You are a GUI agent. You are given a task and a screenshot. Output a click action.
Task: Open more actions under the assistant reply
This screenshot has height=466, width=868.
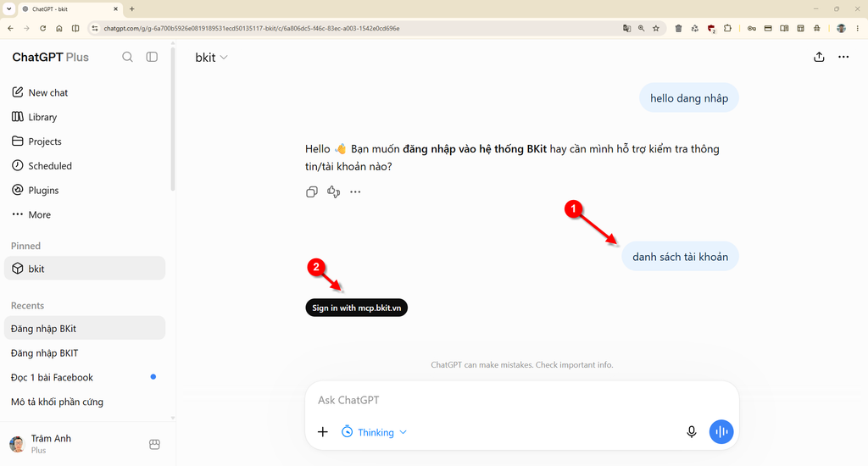355,191
